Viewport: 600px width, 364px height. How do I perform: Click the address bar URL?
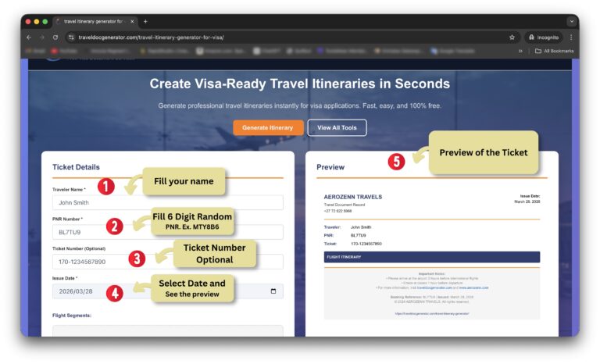[x=151, y=37]
